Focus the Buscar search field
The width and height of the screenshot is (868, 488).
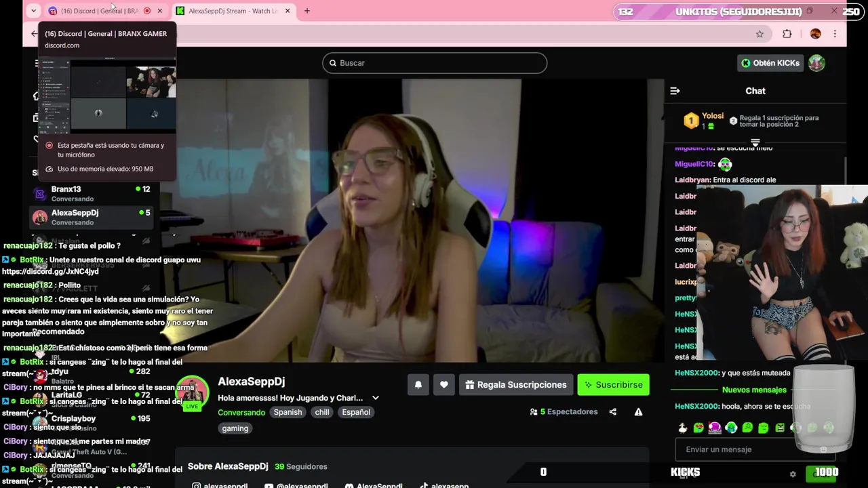(435, 63)
